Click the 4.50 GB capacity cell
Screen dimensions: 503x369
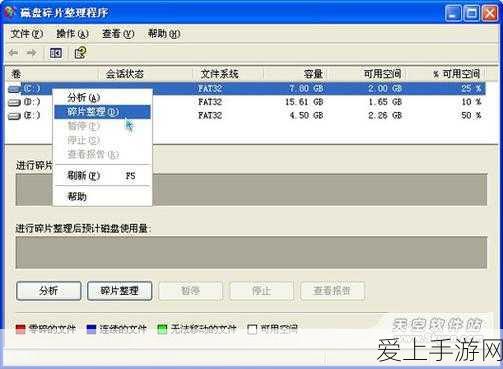tap(307, 116)
